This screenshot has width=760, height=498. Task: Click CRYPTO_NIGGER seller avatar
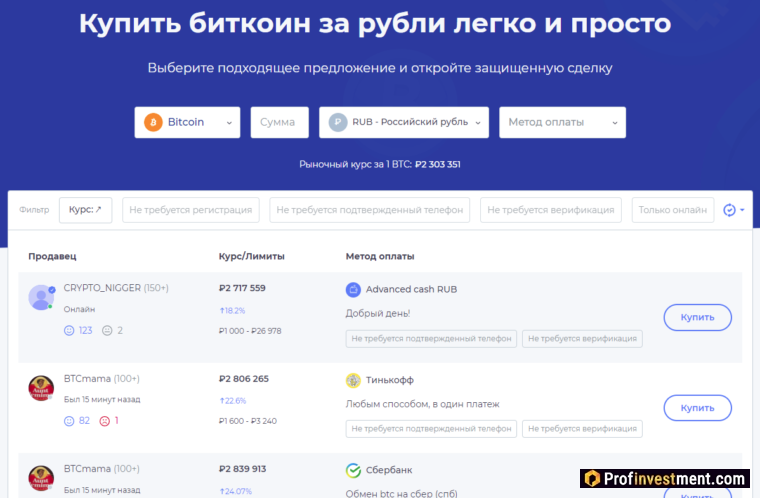(41, 297)
